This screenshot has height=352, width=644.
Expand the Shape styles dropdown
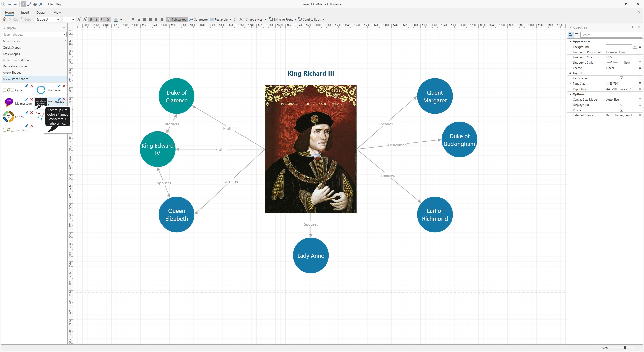point(265,19)
